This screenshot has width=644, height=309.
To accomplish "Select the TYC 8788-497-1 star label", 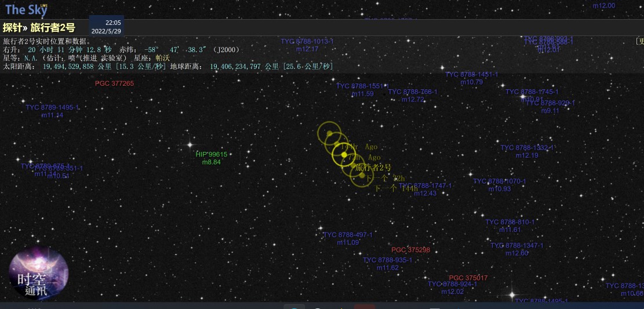I will pyautogui.click(x=348, y=235).
